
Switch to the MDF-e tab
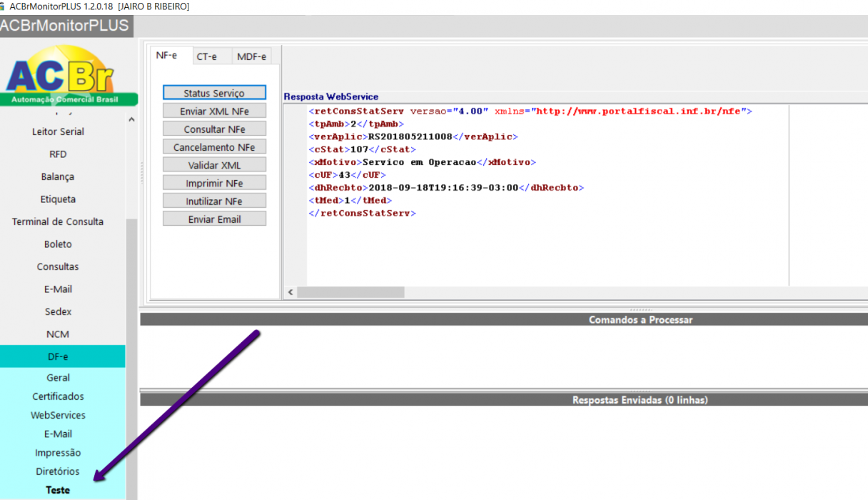(x=251, y=56)
